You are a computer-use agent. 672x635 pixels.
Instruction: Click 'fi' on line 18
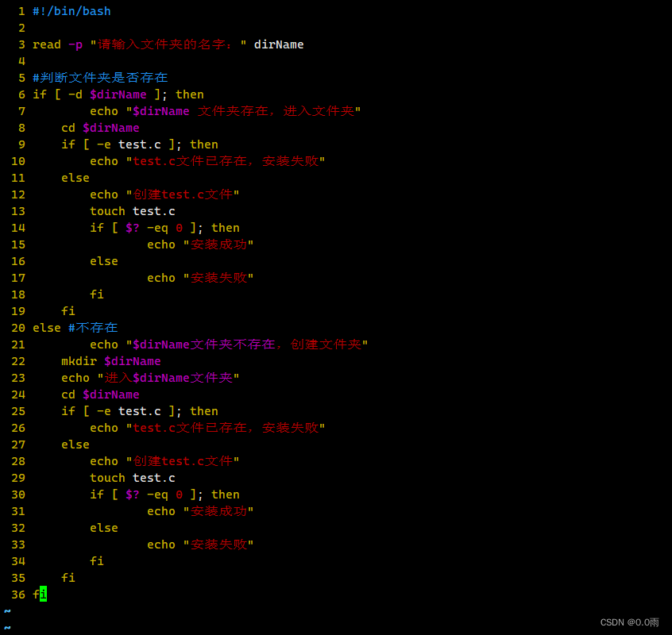point(97,294)
